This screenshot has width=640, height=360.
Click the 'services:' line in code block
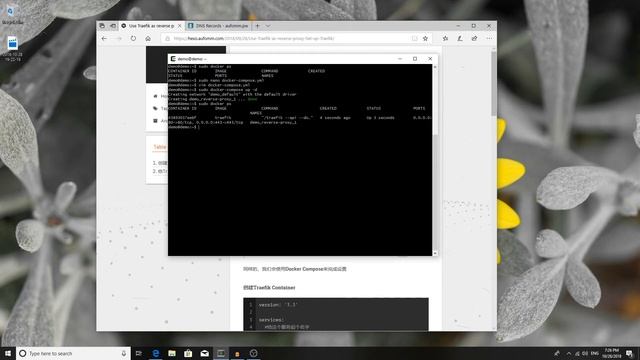click(x=271, y=320)
